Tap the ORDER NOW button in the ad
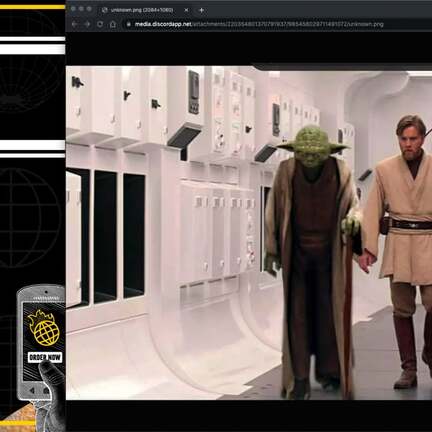The height and width of the screenshot is (432, 432). tap(45, 357)
